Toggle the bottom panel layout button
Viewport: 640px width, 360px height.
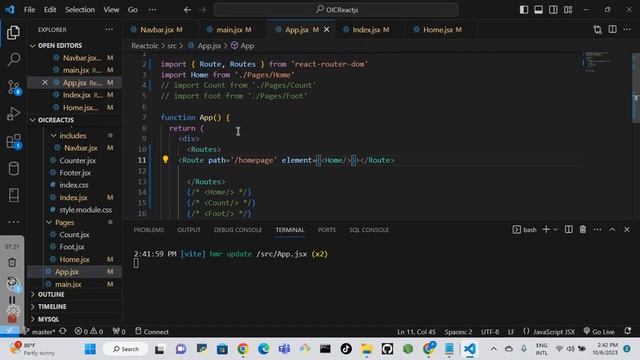539,9
